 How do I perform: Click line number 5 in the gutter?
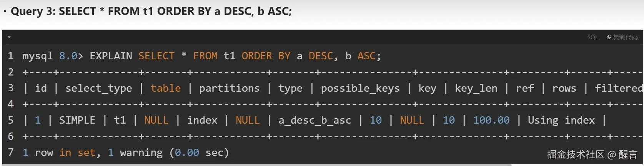click(x=11, y=120)
